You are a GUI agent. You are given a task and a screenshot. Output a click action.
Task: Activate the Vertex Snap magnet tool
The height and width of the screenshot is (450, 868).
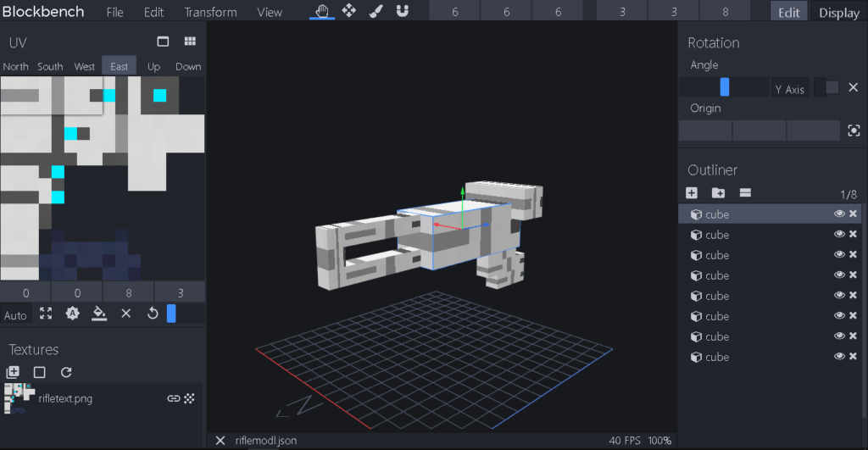coord(403,11)
